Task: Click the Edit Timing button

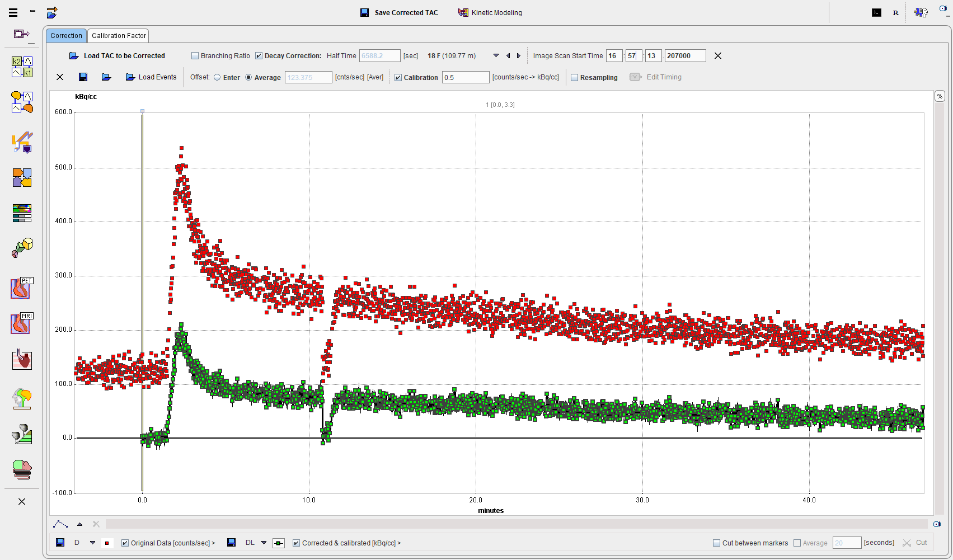Action: pyautogui.click(x=655, y=77)
